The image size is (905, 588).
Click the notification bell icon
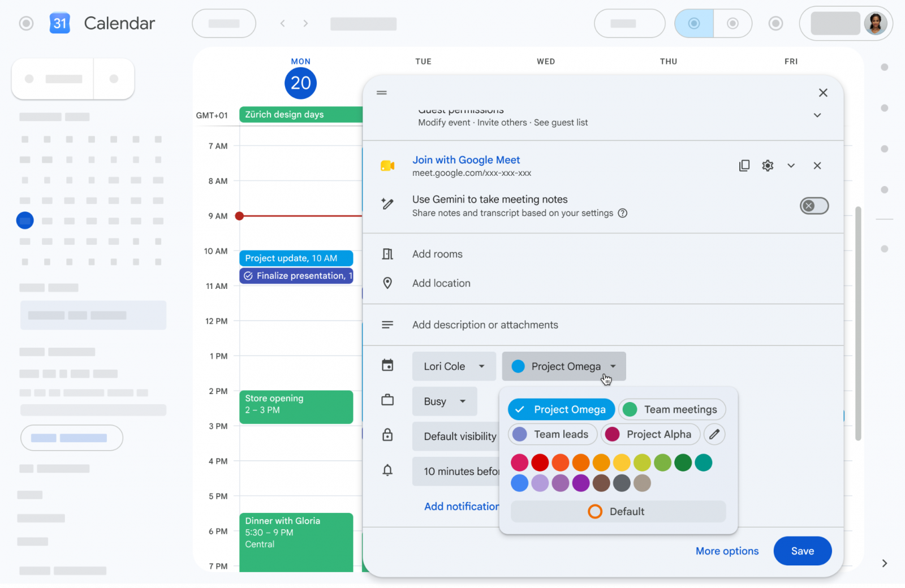(x=387, y=470)
